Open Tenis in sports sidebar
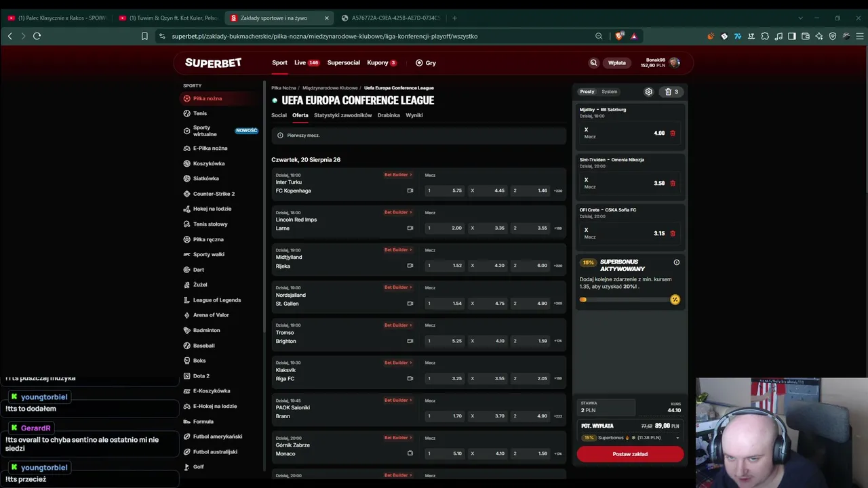 point(200,113)
